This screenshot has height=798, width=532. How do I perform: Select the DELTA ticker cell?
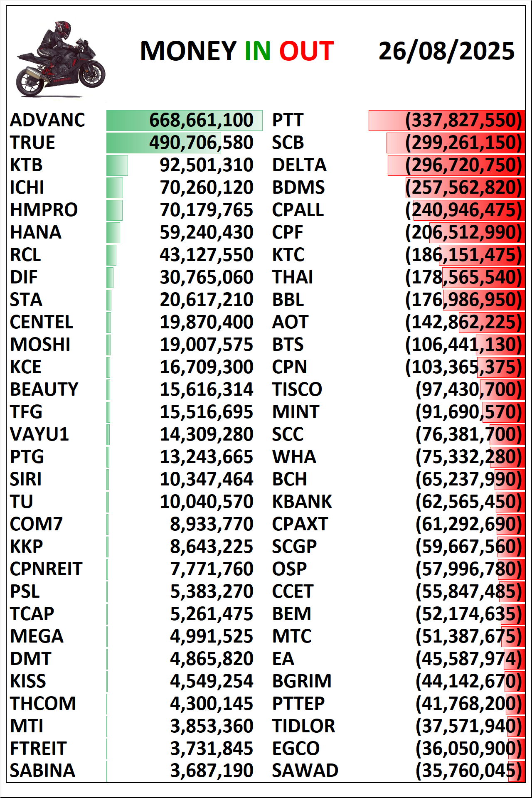click(x=299, y=165)
